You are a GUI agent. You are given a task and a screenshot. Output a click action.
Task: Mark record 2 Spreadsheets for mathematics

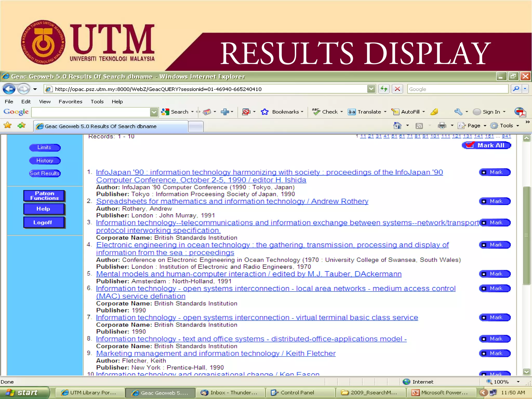click(495, 201)
